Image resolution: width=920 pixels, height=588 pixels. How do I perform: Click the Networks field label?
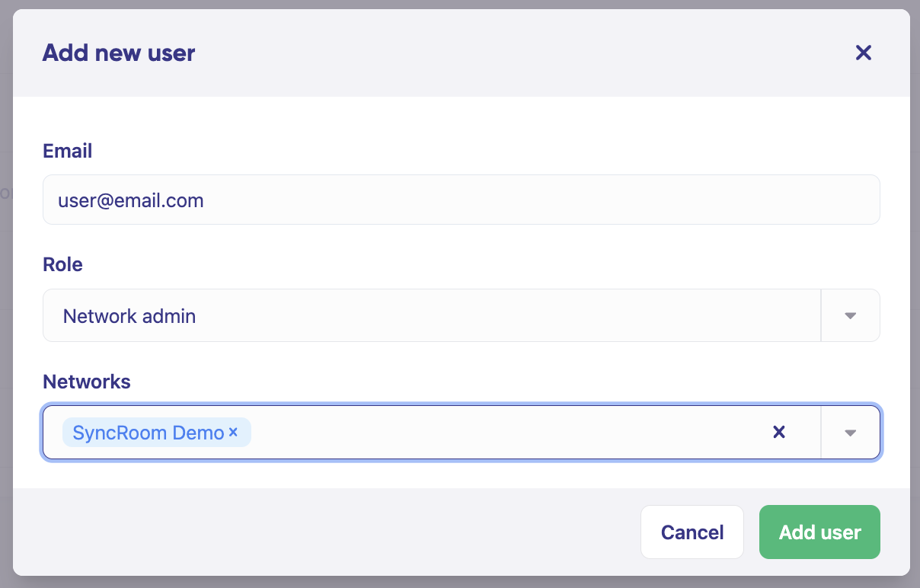coord(87,382)
